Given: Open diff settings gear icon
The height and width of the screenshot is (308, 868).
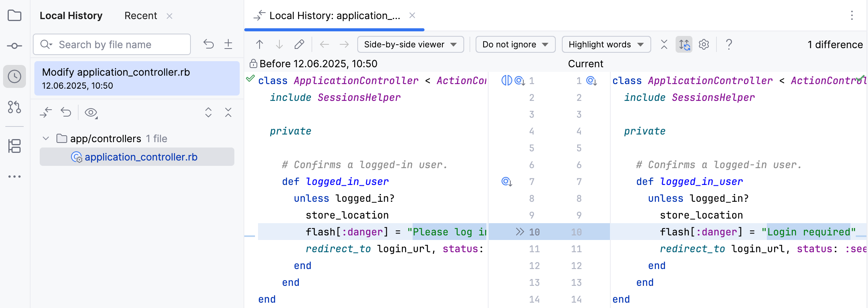Looking at the screenshot, I should point(704,45).
